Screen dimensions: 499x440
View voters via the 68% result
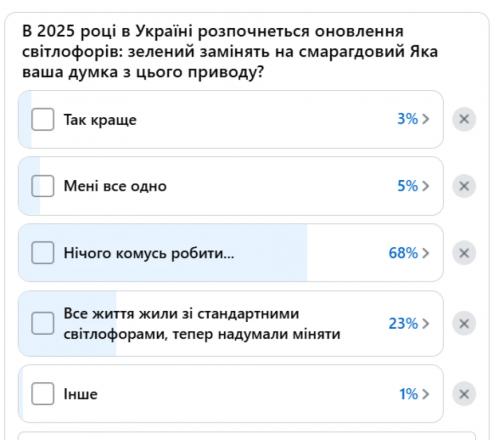point(403,253)
